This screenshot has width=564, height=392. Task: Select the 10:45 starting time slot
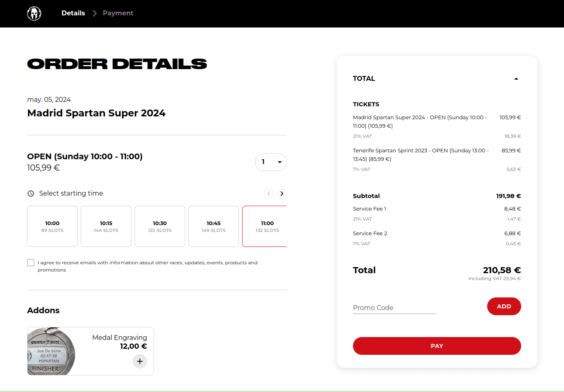[213, 226]
